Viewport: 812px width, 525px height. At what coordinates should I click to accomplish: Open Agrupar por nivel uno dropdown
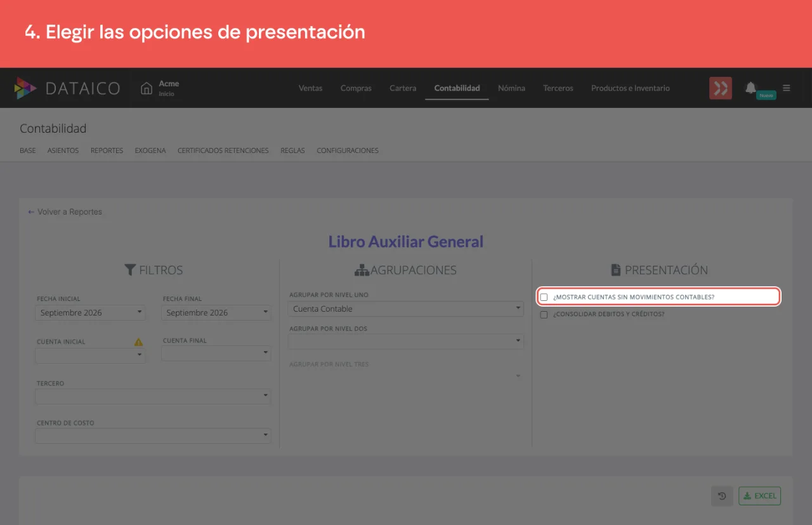click(x=406, y=309)
